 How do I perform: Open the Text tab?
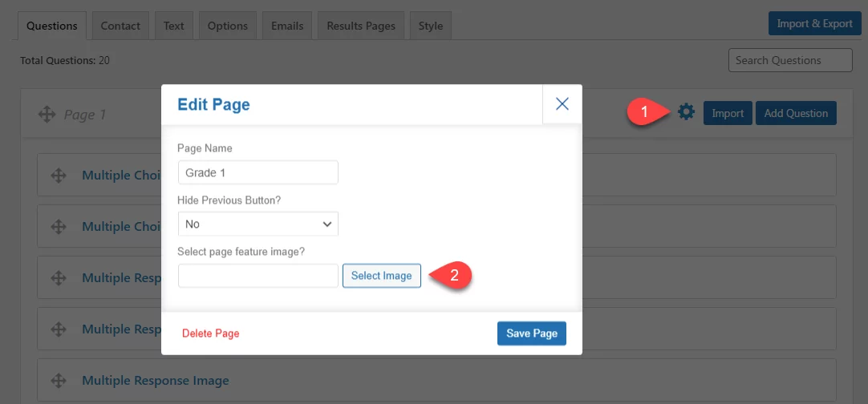(x=174, y=26)
